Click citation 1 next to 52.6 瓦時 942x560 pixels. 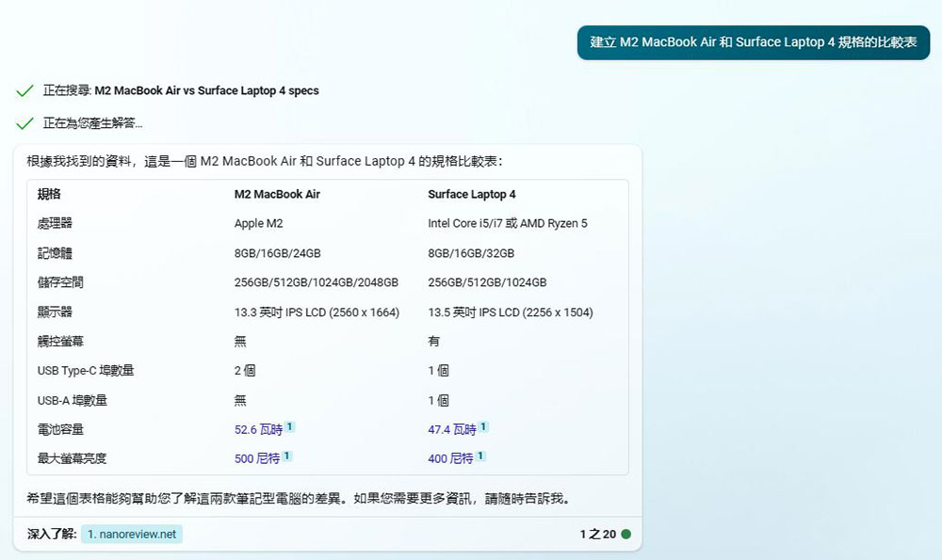(289, 426)
